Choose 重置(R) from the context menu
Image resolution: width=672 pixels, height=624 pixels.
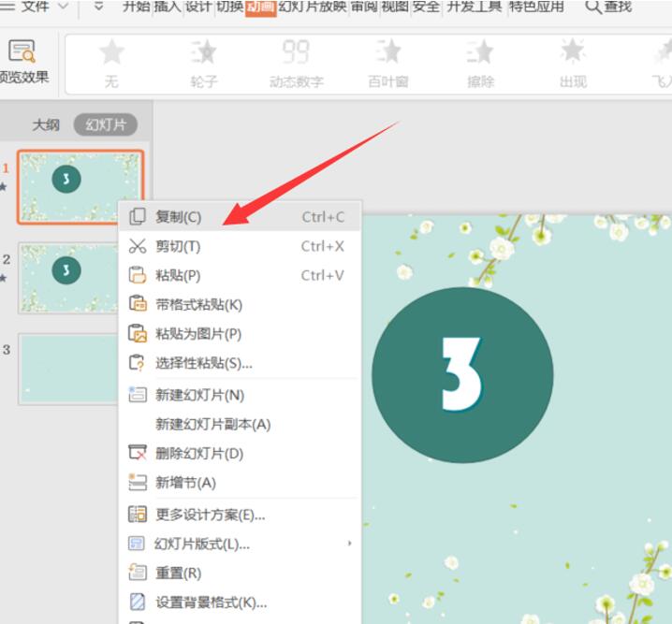(240, 573)
